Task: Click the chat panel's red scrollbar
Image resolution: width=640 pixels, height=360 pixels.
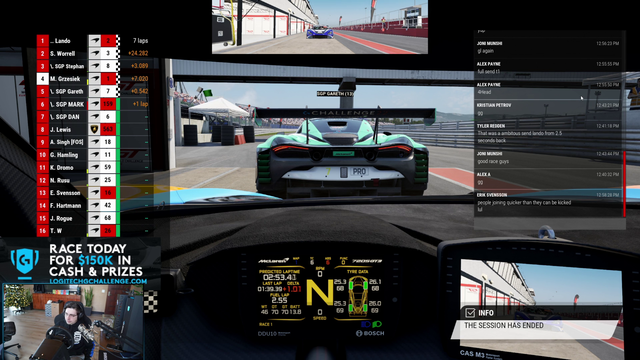Action: (x=624, y=184)
